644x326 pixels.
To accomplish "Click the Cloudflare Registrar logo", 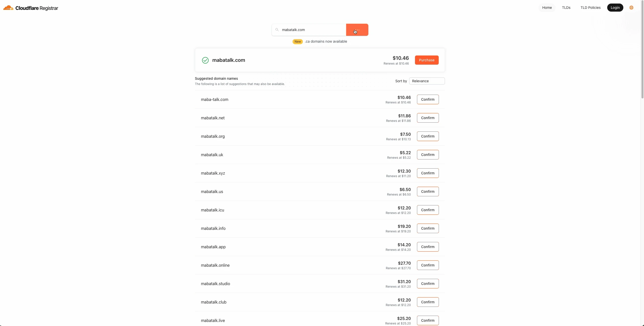I will 30,8.
